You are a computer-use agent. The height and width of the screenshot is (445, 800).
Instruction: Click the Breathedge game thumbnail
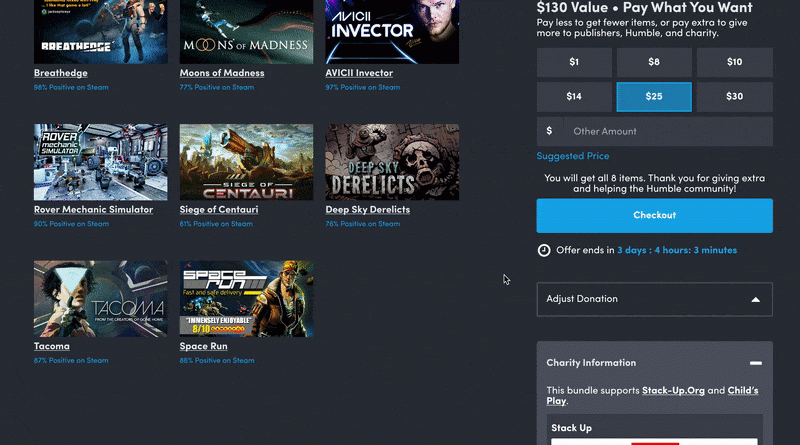100,31
